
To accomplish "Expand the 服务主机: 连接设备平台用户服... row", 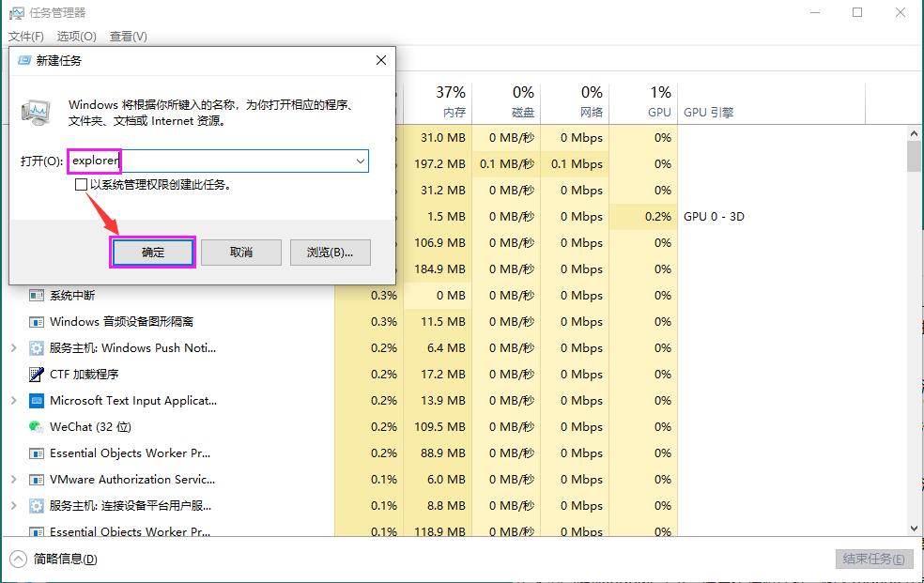I will point(13,505).
